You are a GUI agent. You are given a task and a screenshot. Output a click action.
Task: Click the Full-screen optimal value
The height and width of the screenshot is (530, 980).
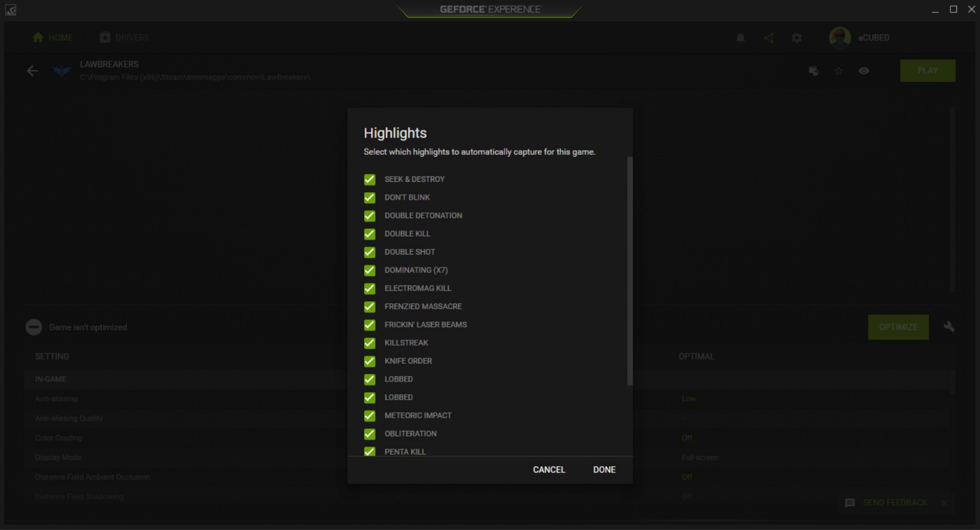point(700,458)
